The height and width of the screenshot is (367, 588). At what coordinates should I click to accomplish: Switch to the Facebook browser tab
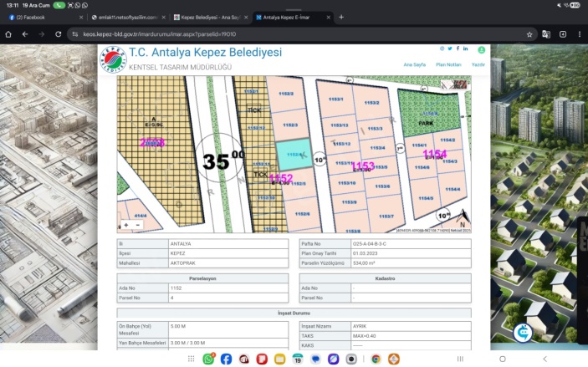(x=40, y=17)
